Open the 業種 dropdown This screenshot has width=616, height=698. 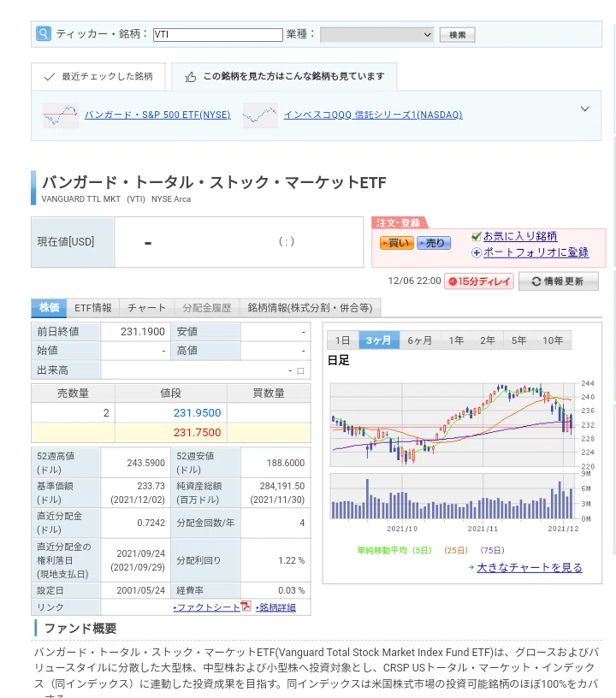[377, 34]
